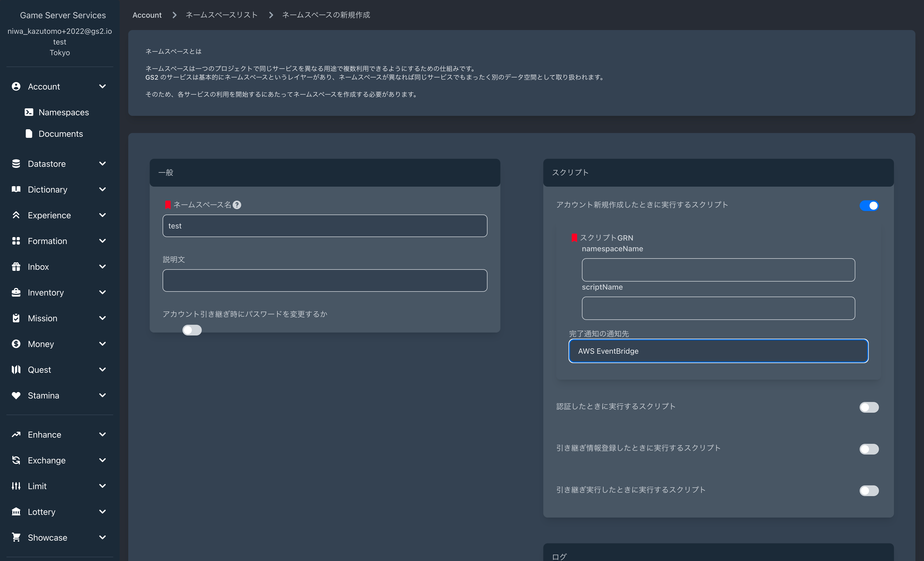This screenshot has height=561, width=924.
Task: Focus the scriptName input field
Action: coord(718,308)
